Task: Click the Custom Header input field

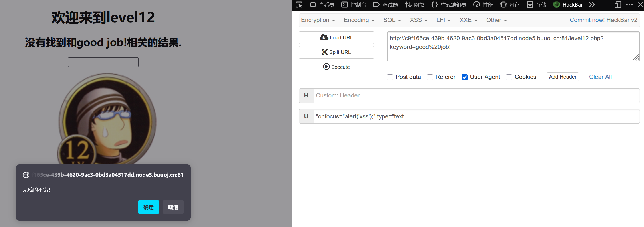Action: (x=476, y=96)
